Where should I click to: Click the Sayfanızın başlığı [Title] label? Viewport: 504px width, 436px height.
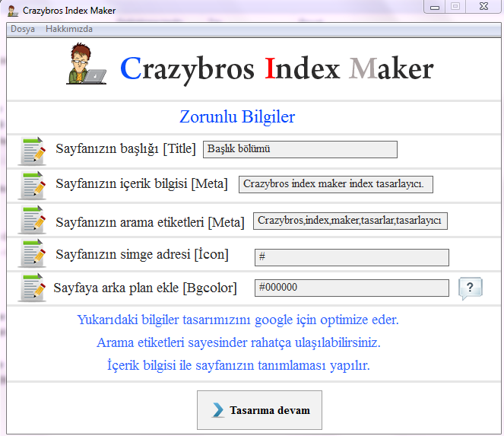tap(125, 149)
